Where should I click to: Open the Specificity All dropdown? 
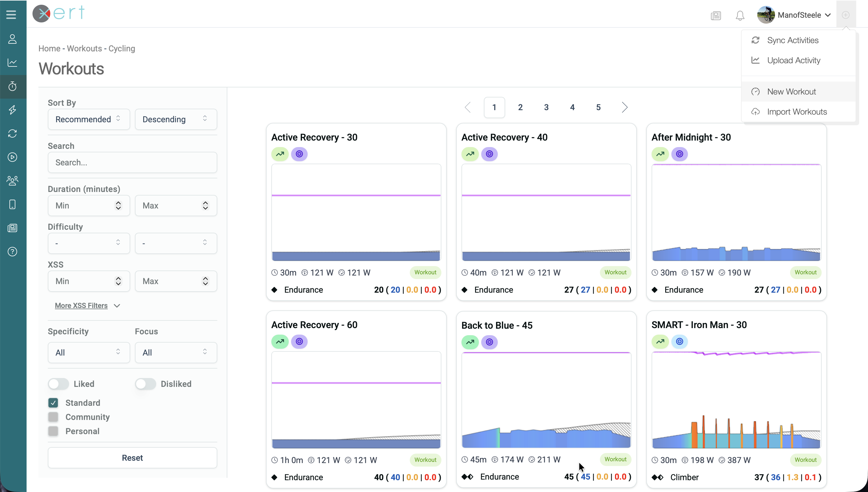(89, 352)
